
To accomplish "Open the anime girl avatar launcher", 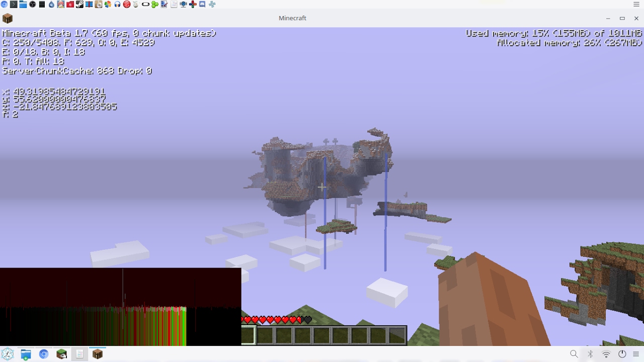I will (x=61, y=5).
